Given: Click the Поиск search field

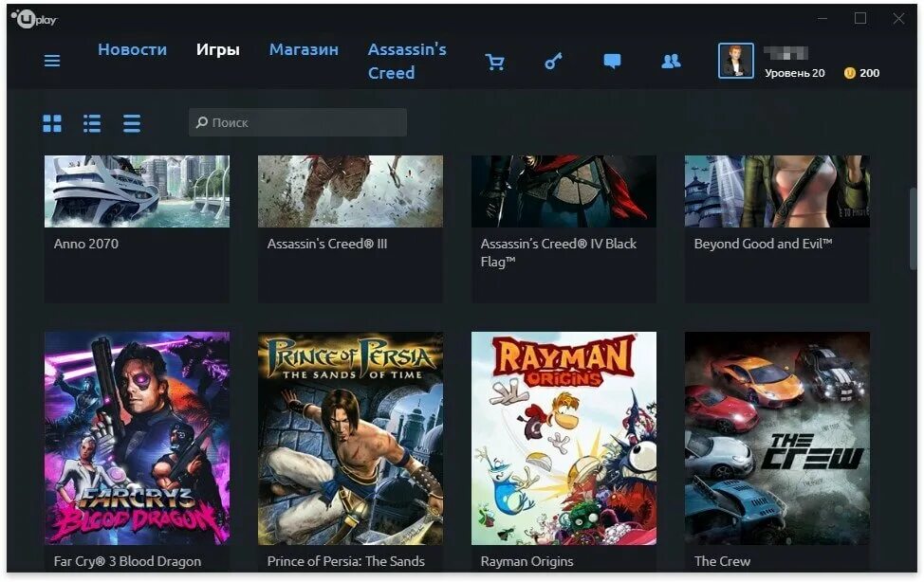Looking at the screenshot, I should point(298,122).
